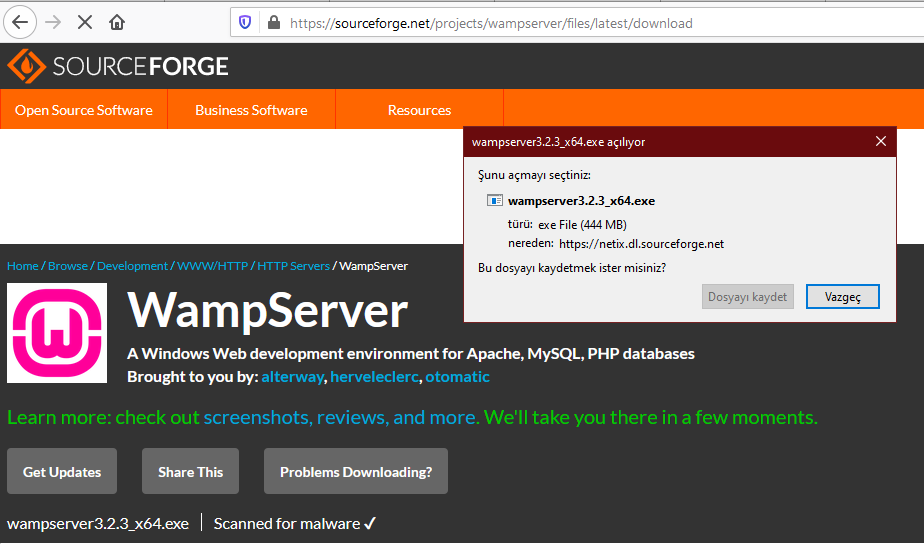This screenshot has width=924, height=544.
Task: Open the Business Software menu
Action: point(251,110)
